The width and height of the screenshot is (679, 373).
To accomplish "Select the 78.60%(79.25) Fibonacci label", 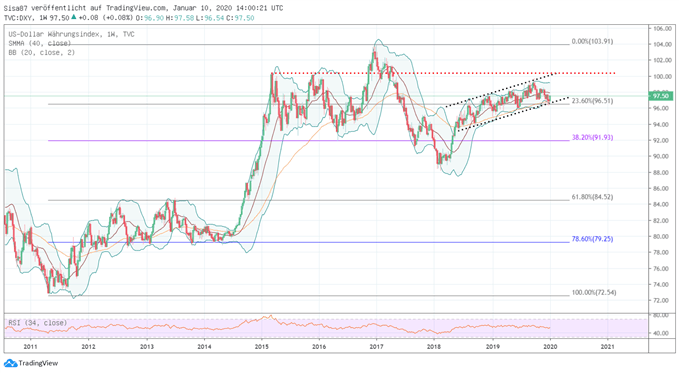I will click(592, 239).
